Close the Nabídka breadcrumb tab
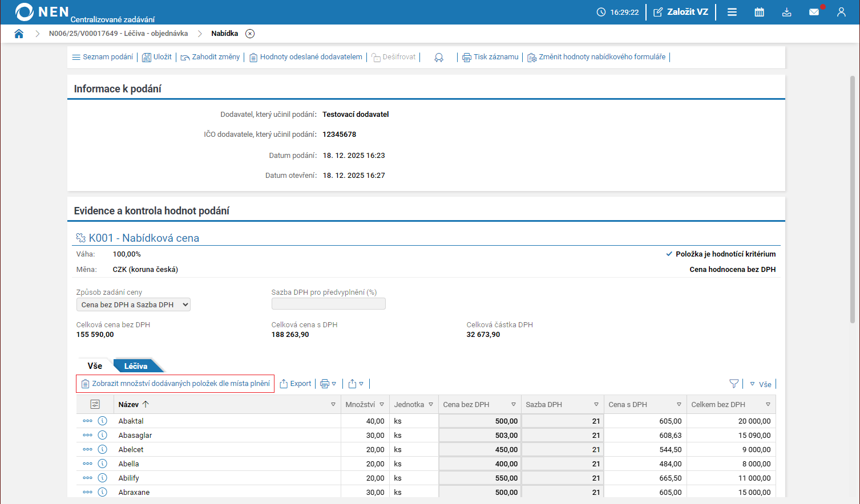Viewport: 860px width, 504px height. (x=250, y=34)
